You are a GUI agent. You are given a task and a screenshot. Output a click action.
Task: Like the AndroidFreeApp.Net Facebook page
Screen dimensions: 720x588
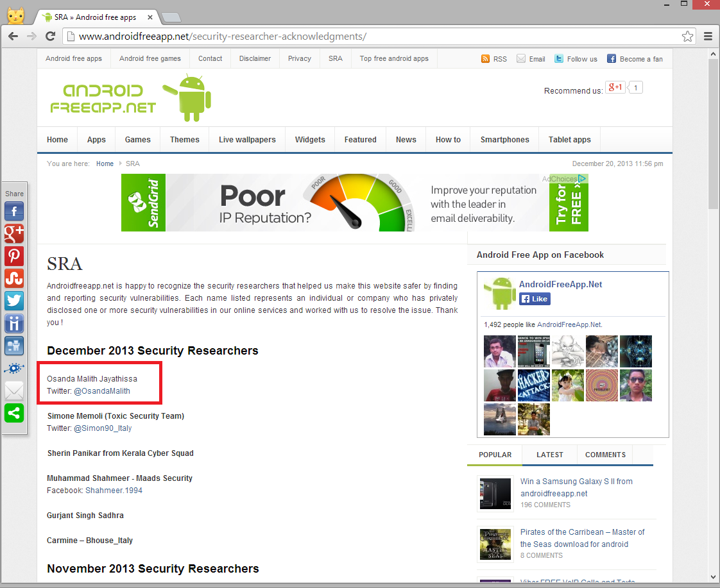pos(535,298)
